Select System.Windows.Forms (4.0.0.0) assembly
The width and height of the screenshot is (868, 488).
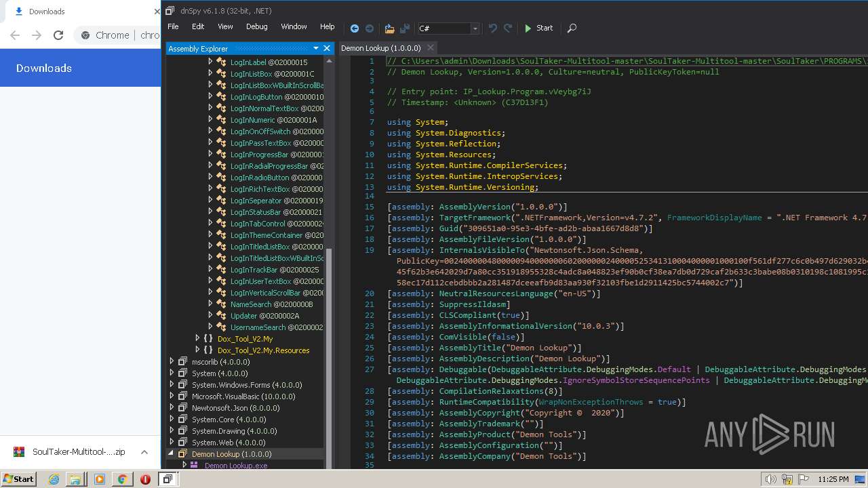247,384
